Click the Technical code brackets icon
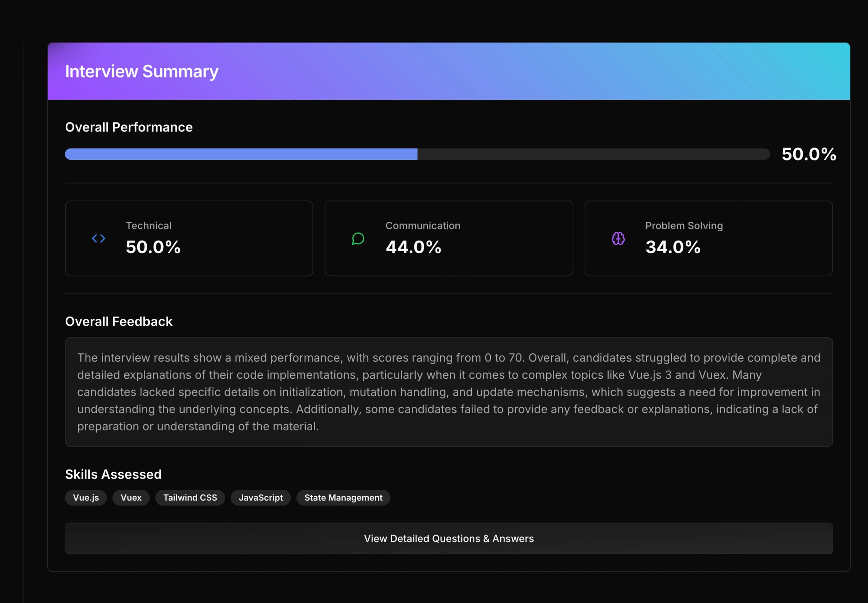Viewport: 868px width, 603px height. coord(98,239)
